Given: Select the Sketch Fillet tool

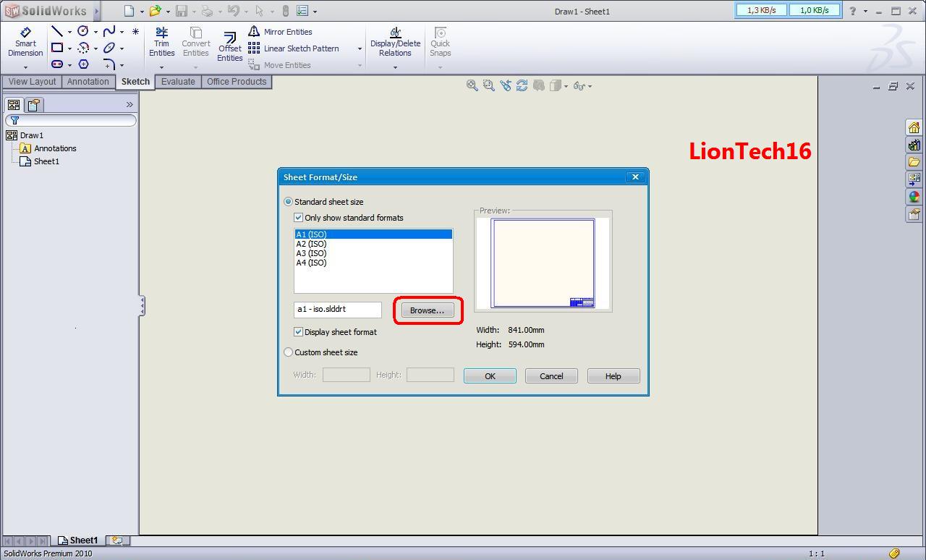Looking at the screenshot, I should (109, 64).
